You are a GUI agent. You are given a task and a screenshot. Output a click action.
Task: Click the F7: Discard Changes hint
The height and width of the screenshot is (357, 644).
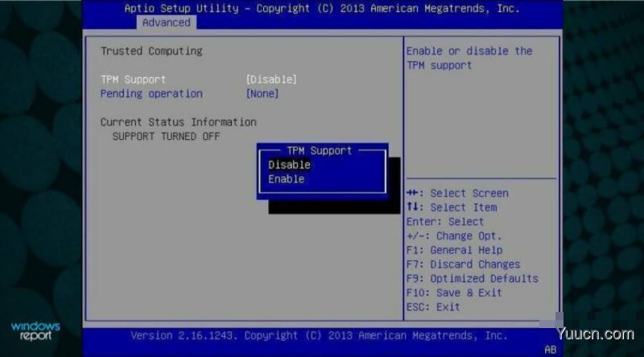[x=464, y=265]
